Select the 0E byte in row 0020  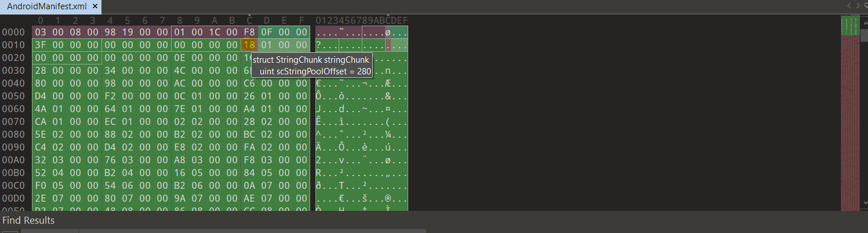click(180, 58)
